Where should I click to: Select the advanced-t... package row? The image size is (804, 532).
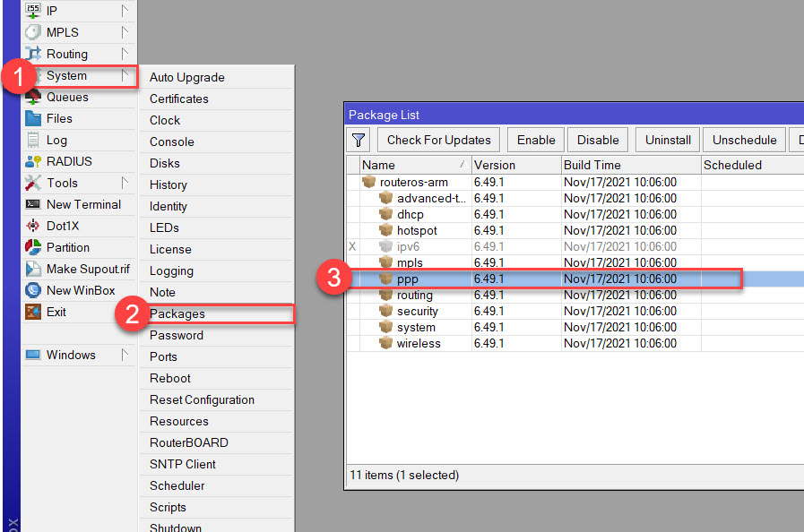(x=575, y=198)
